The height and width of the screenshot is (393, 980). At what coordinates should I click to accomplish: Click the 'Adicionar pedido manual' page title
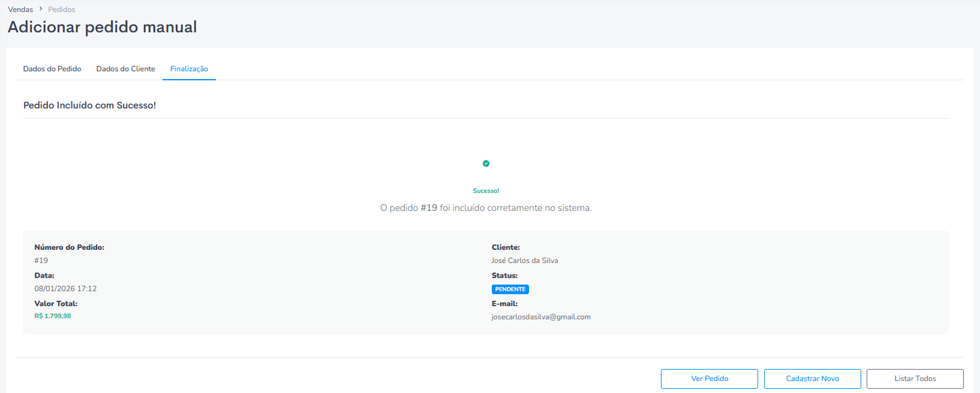(103, 27)
